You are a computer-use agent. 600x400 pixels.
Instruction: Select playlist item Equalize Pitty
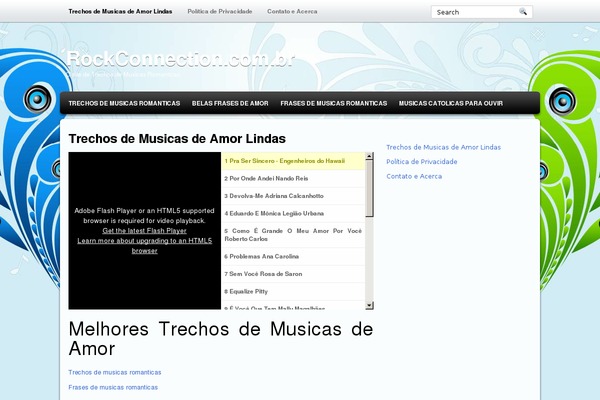(x=293, y=292)
